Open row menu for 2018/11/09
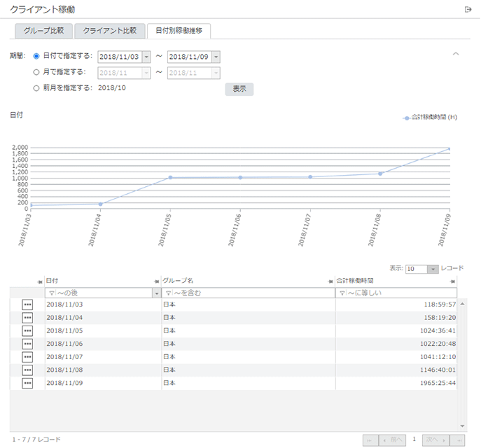The width and height of the screenshot is (481, 448). pos(27,383)
